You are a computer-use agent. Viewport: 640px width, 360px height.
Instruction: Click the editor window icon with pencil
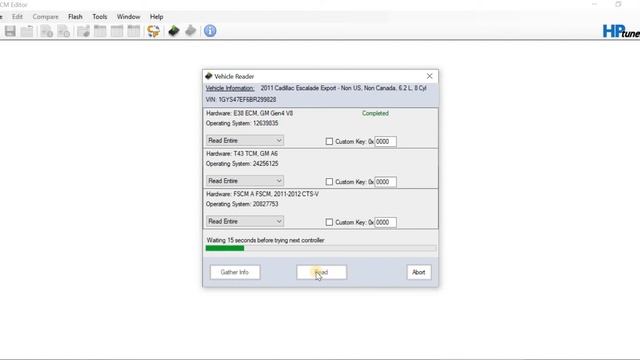[83, 31]
